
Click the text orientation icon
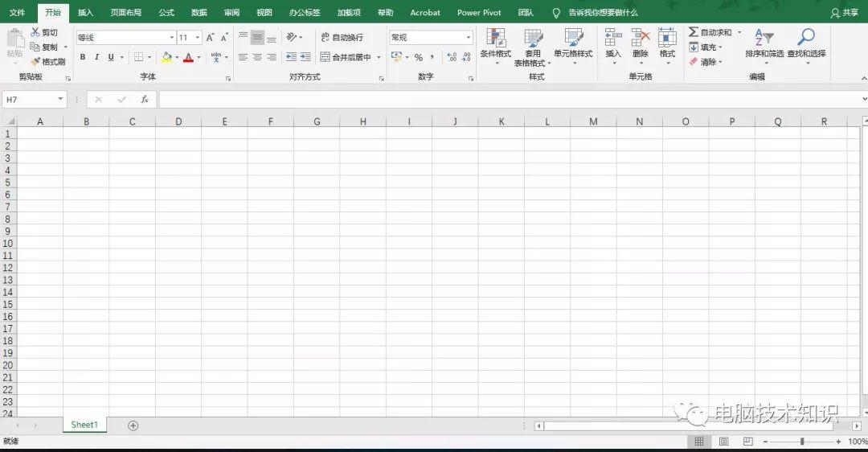pyautogui.click(x=292, y=37)
